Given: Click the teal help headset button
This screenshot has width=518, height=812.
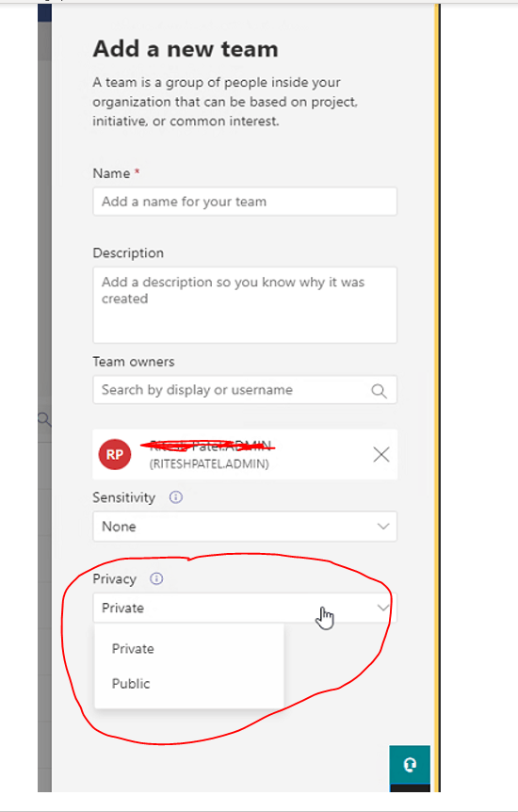Looking at the screenshot, I should coord(410,765).
